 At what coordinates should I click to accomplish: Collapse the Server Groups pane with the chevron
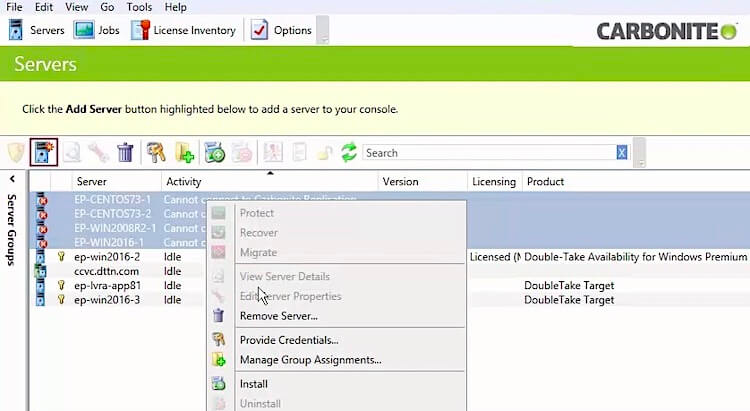(12, 179)
